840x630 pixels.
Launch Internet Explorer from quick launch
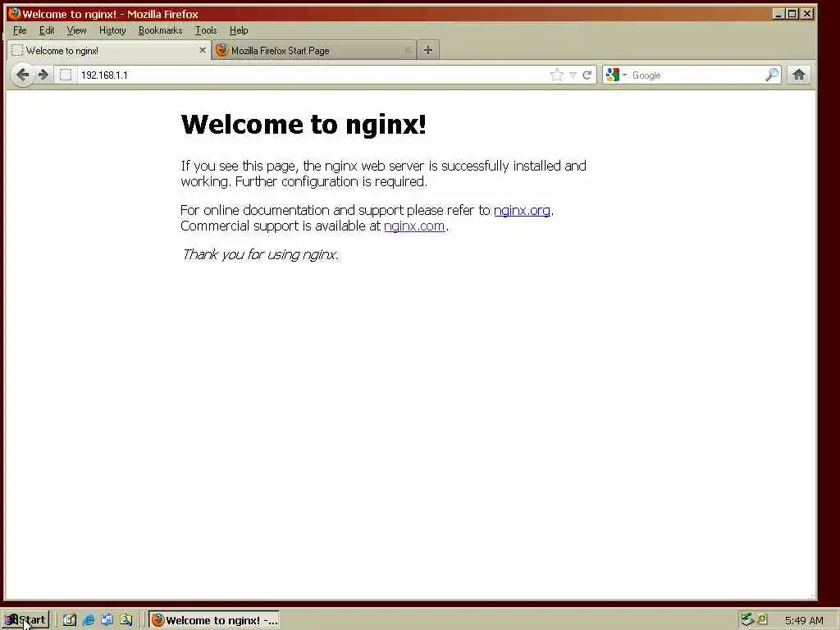point(89,620)
